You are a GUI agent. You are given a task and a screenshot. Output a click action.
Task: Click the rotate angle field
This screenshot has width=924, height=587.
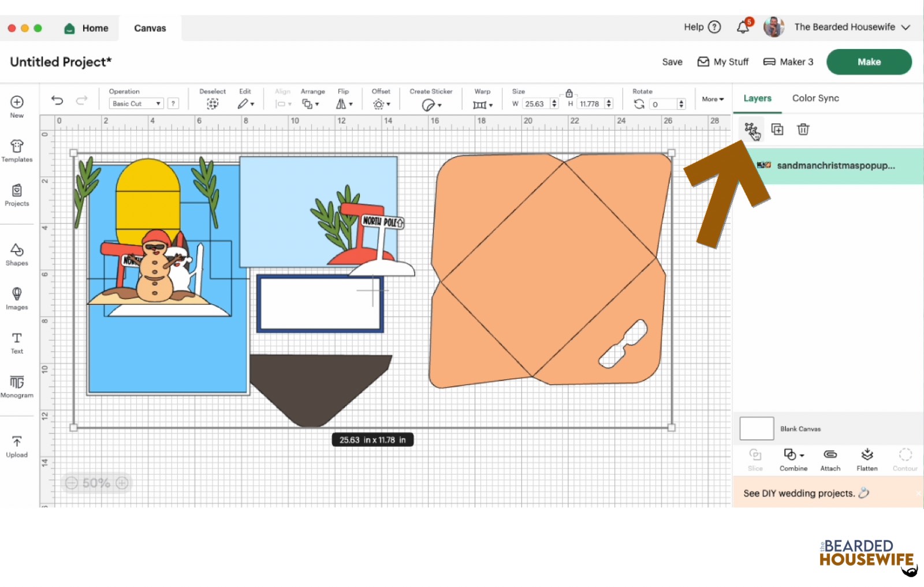(x=663, y=104)
